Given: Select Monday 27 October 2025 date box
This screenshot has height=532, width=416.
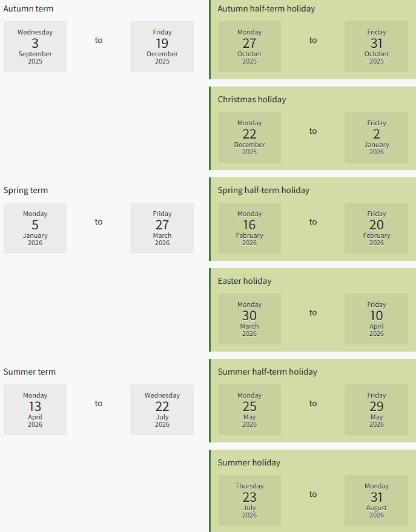Looking at the screenshot, I should pos(249,47).
